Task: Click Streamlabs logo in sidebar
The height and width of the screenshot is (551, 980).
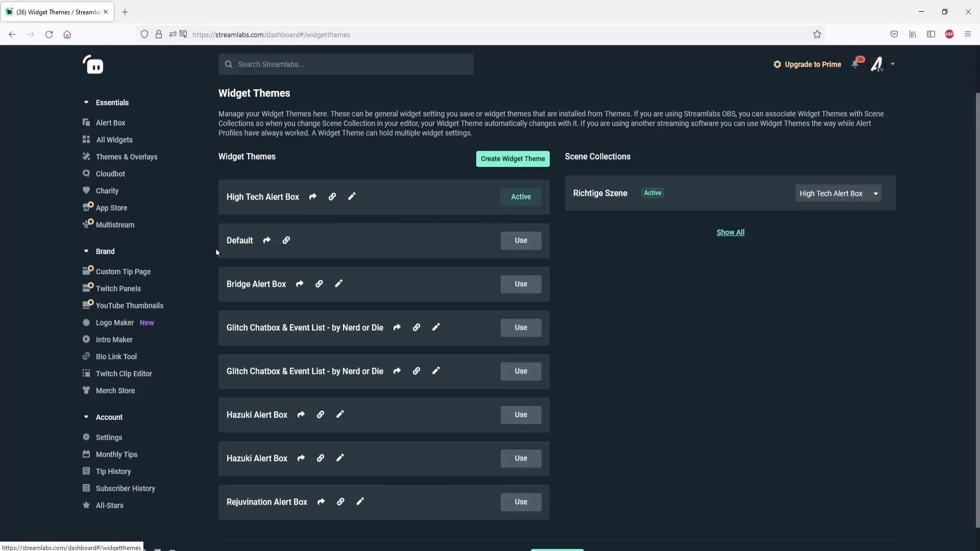Action: 93,65
